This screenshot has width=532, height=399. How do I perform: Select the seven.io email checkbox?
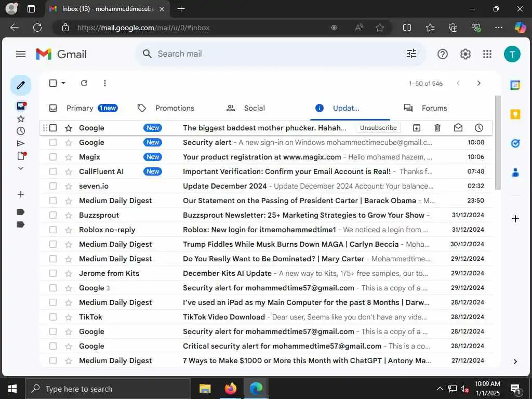click(x=53, y=186)
